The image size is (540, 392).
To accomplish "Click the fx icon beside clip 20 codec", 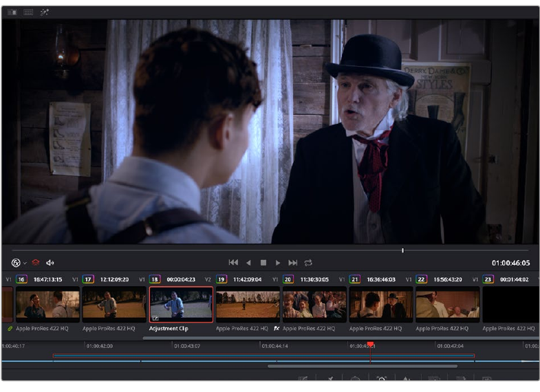I will pyautogui.click(x=277, y=329).
